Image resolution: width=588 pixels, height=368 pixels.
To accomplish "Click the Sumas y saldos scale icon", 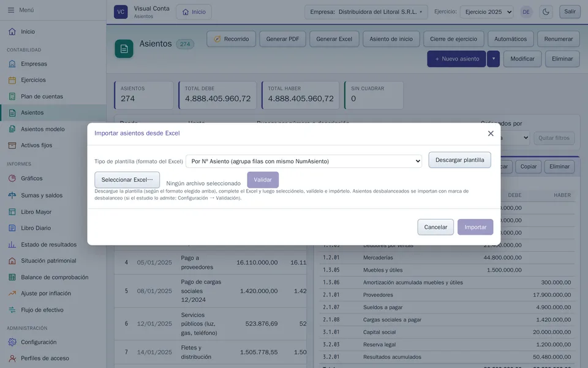I will (x=12, y=195).
